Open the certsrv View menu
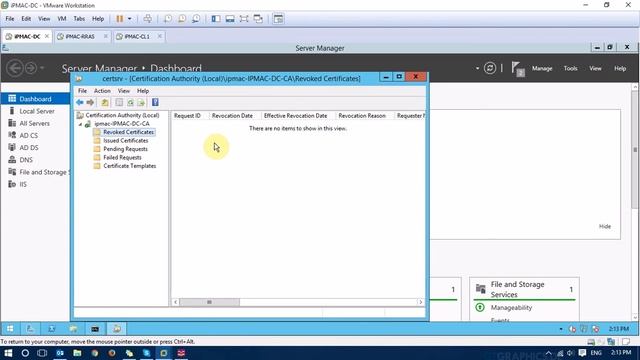 [124, 91]
